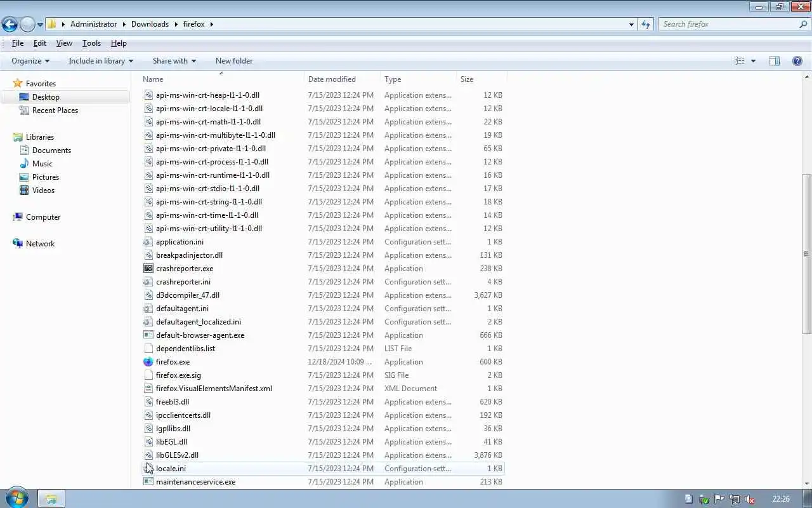Viewport: 812px width, 508px height.
Task: Click the taskbar clock showing 22:26
Action: point(781,499)
